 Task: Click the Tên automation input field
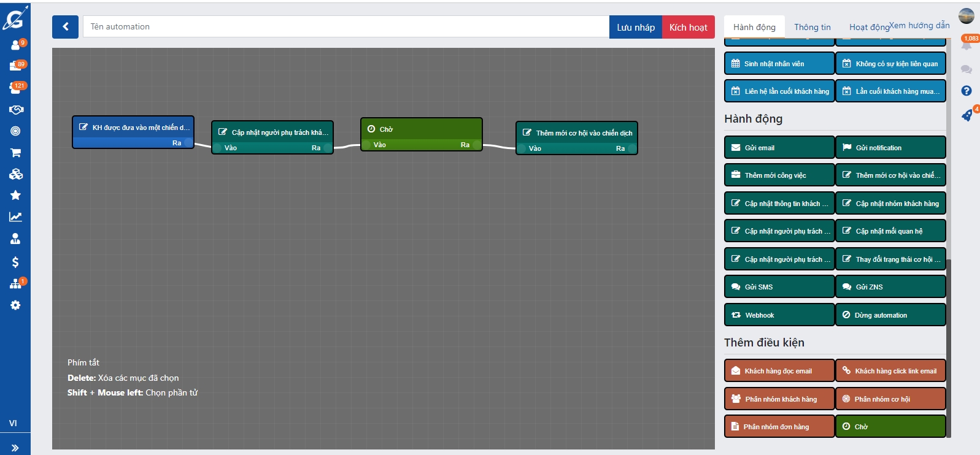pyautogui.click(x=345, y=27)
